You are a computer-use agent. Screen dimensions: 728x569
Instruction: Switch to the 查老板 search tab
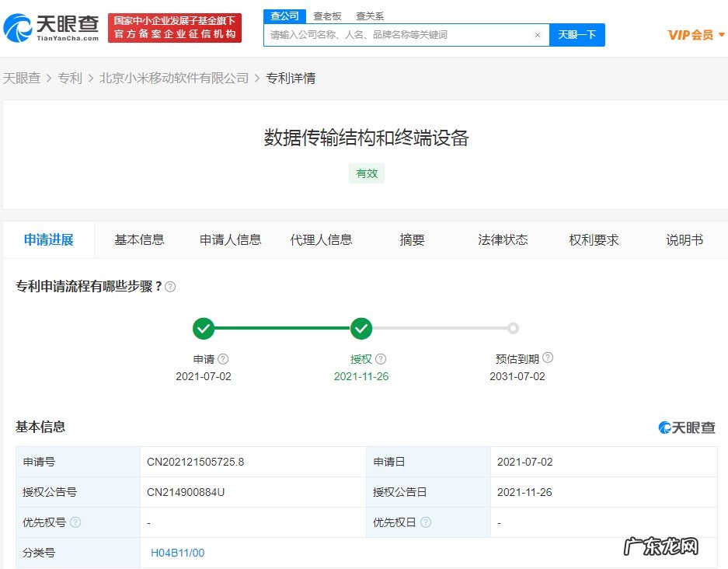pyautogui.click(x=327, y=16)
